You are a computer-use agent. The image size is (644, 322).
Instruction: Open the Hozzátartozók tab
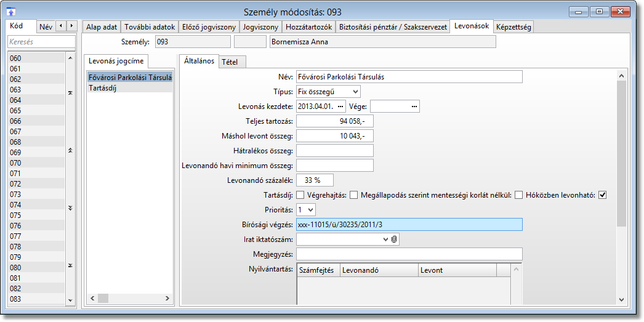click(x=308, y=27)
